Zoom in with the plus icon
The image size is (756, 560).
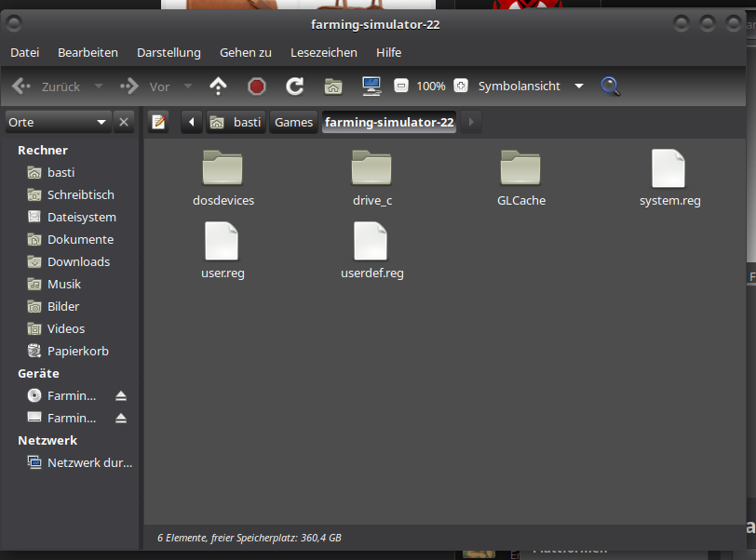point(461,86)
